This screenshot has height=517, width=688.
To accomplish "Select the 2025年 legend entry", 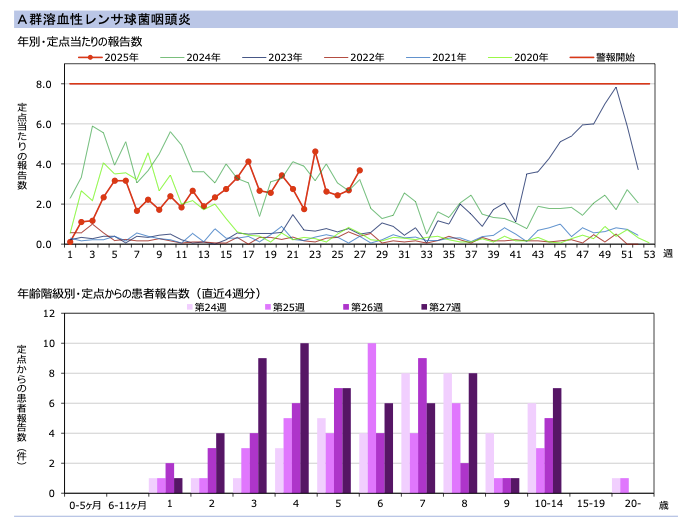I will [x=108, y=57].
